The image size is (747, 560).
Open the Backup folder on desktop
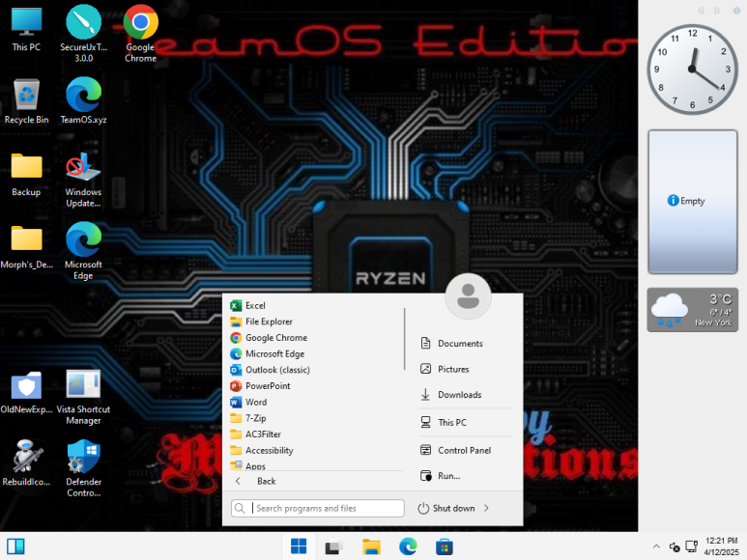click(x=26, y=175)
